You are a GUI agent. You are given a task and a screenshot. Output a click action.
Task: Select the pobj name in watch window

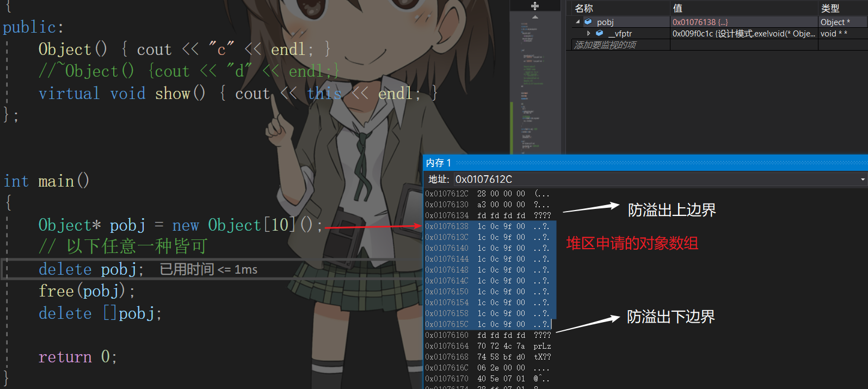coord(605,22)
